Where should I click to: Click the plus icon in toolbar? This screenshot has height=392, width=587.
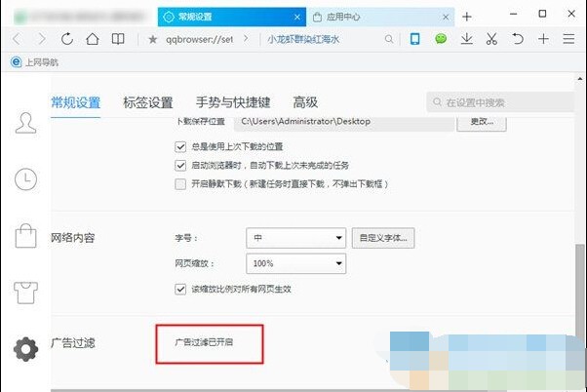(543, 39)
